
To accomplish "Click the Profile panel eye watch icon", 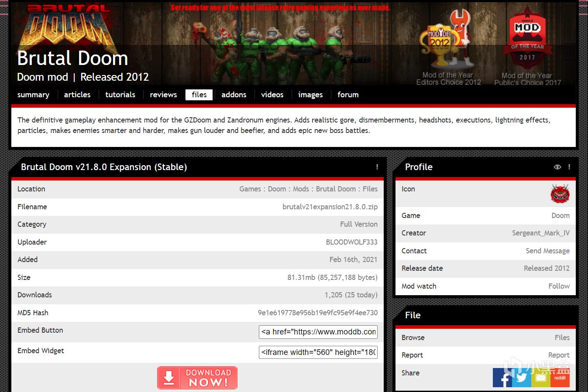I will (557, 167).
